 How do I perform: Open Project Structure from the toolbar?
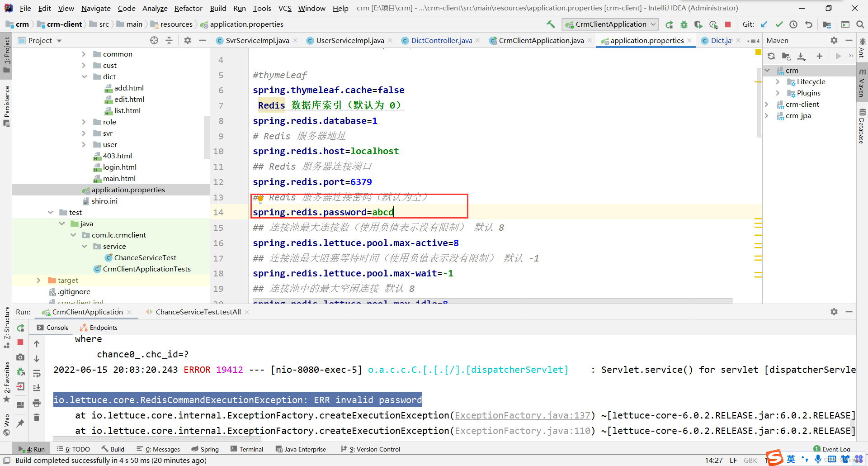pyautogui.click(x=827, y=24)
